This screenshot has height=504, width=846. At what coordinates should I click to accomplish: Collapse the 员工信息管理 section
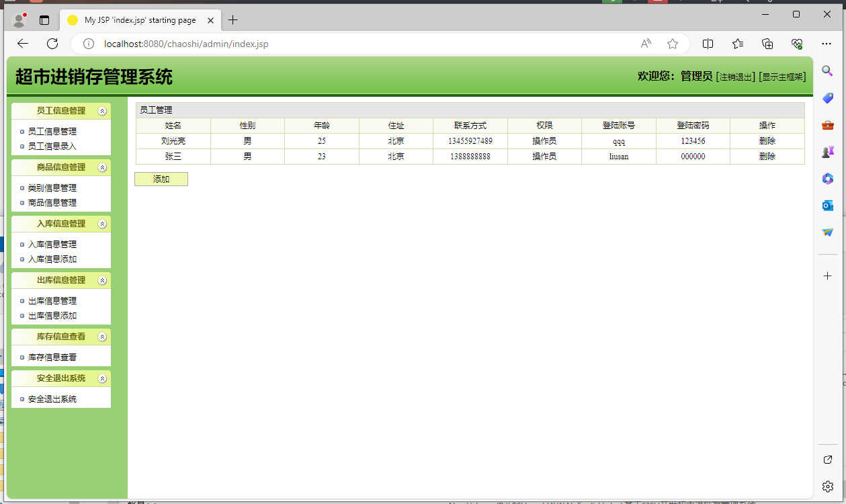[102, 111]
